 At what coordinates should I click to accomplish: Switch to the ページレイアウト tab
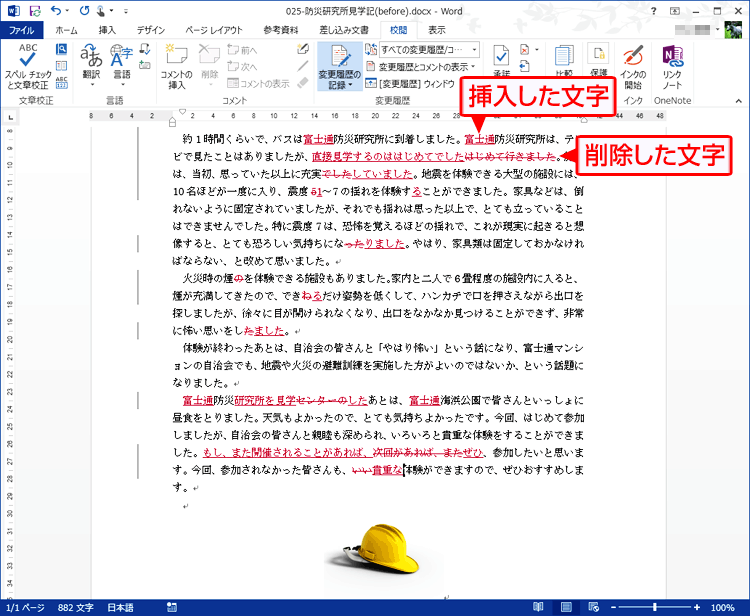pos(214,30)
